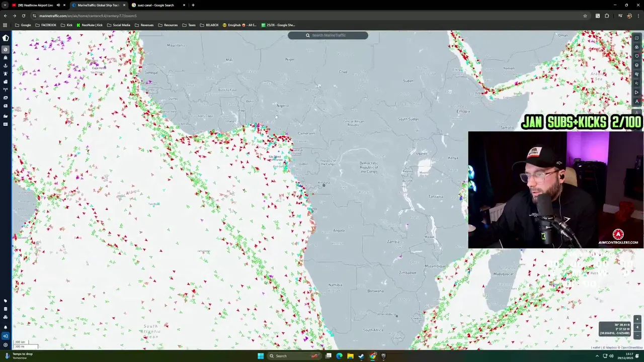Open Microsoft Edge from the taskbar
Image resolution: width=644 pixels, height=362 pixels.
point(339,356)
